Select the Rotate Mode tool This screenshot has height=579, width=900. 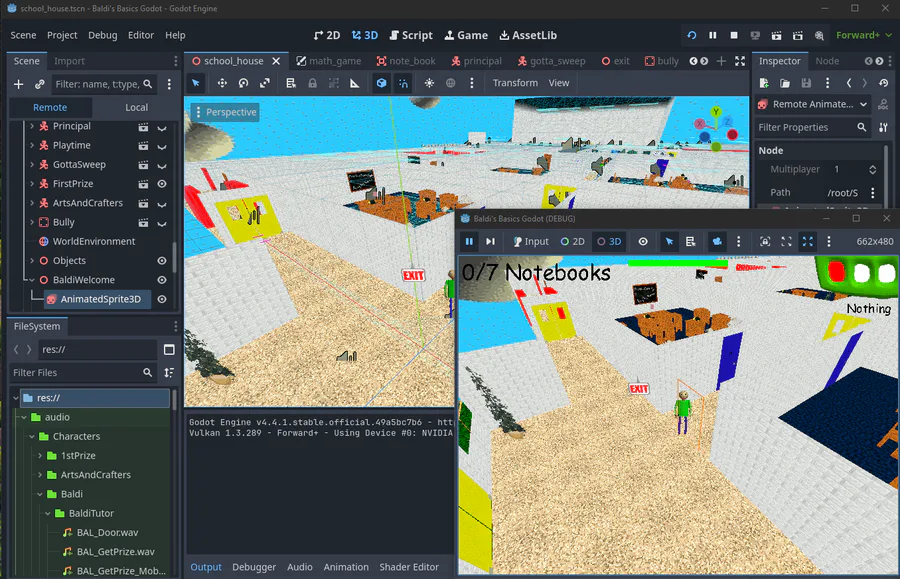click(243, 83)
